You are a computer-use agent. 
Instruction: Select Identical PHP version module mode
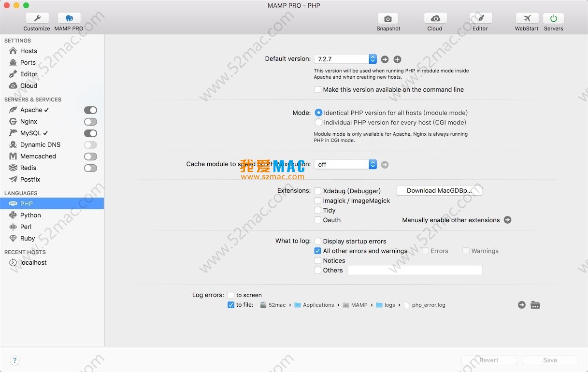[318, 113]
